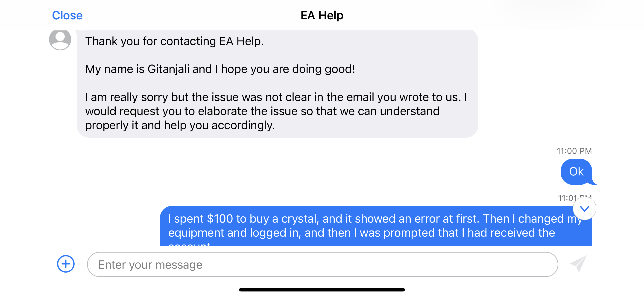Select the blue 'Ok' message bubble
Viewport: 644px width, 297px height.
tap(576, 172)
